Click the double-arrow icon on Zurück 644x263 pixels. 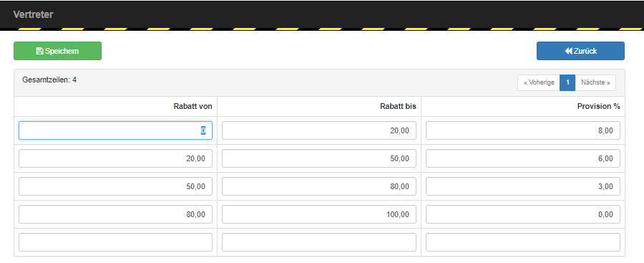(x=568, y=51)
